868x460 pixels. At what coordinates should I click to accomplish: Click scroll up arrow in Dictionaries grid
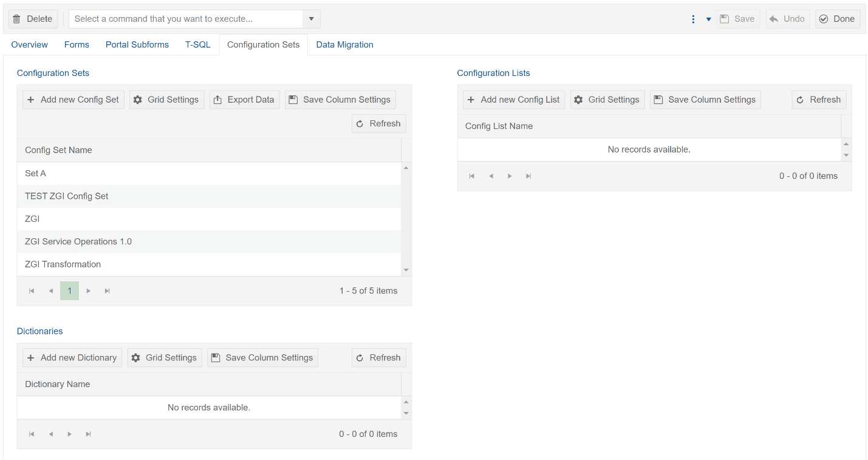pos(406,402)
